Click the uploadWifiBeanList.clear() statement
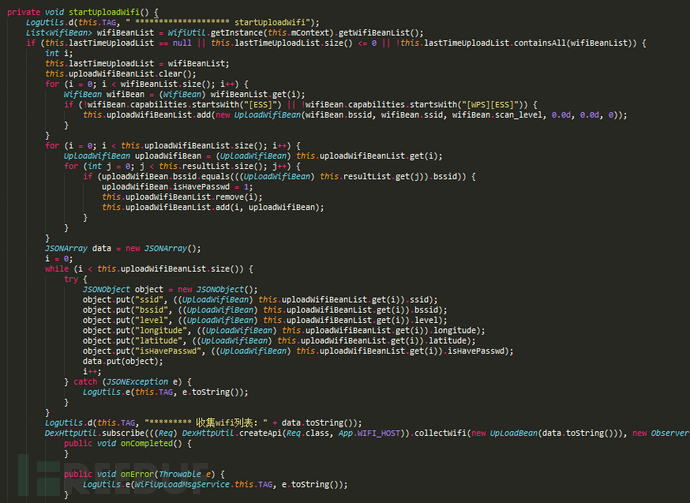 pos(121,74)
